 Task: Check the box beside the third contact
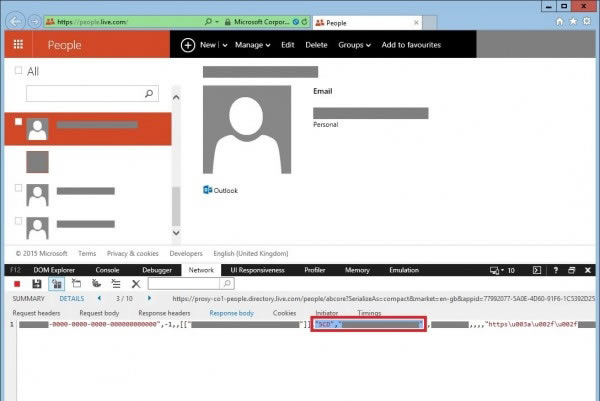(x=19, y=188)
